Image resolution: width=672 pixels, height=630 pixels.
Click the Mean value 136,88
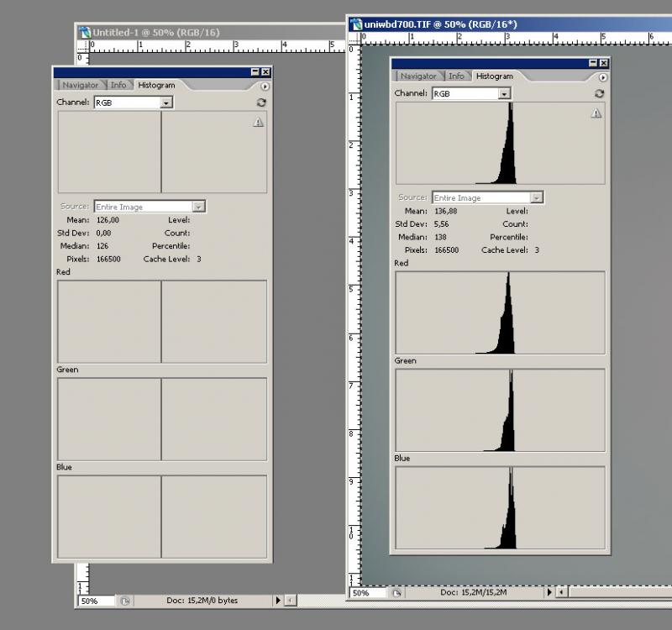pyautogui.click(x=446, y=211)
